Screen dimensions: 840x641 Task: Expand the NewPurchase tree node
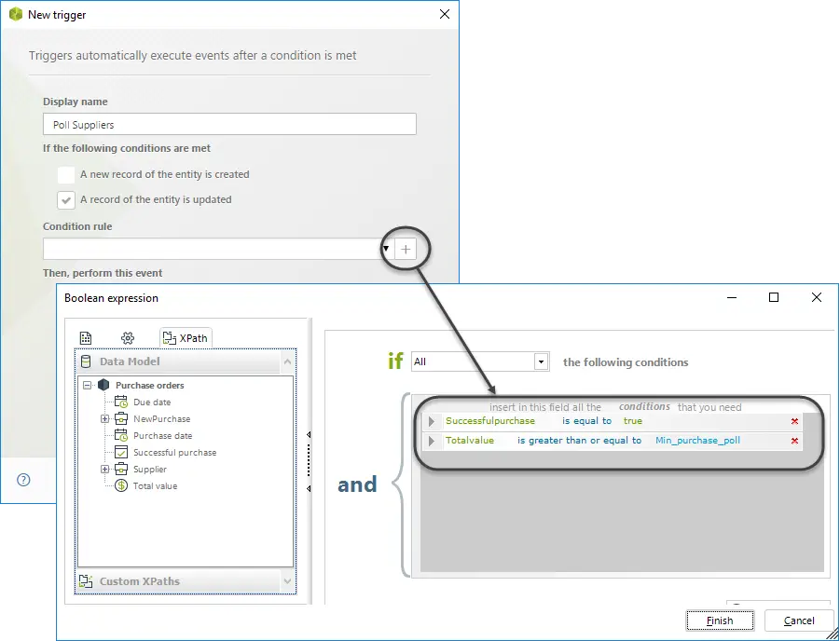click(105, 418)
